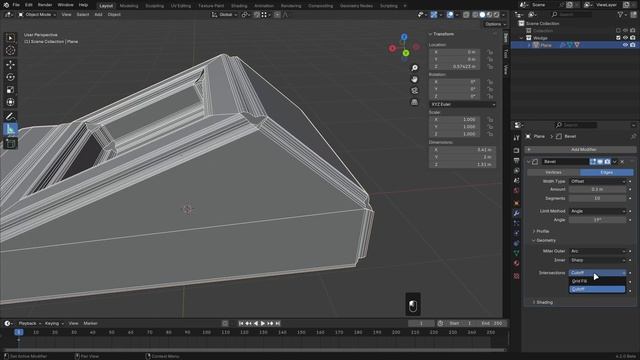Click the Bevel Segments field
The width and height of the screenshot is (640, 360).
[x=598, y=198]
